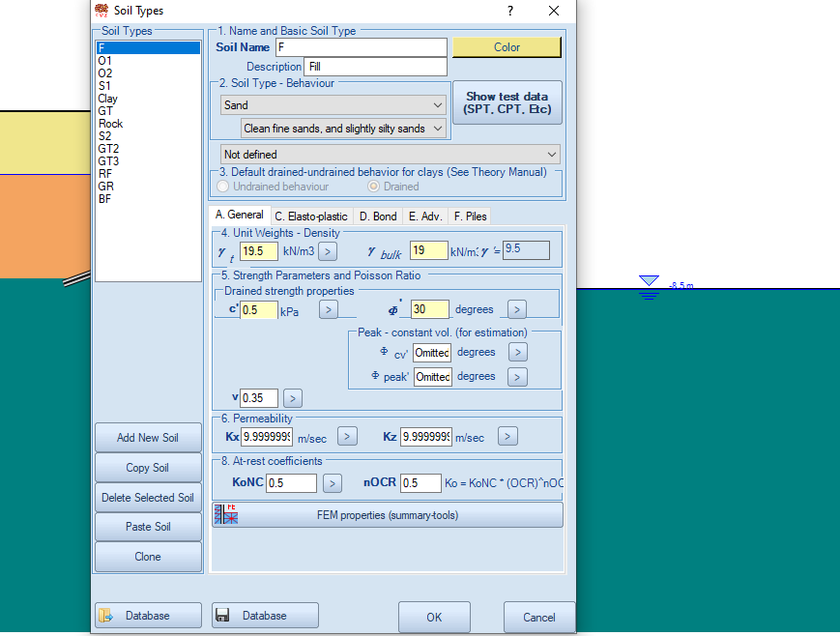
Task: Click the Kx permeability field
Action: click(x=266, y=437)
